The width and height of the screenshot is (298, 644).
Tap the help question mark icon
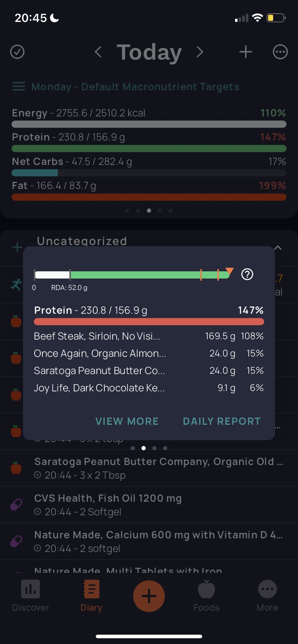coord(247,275)
